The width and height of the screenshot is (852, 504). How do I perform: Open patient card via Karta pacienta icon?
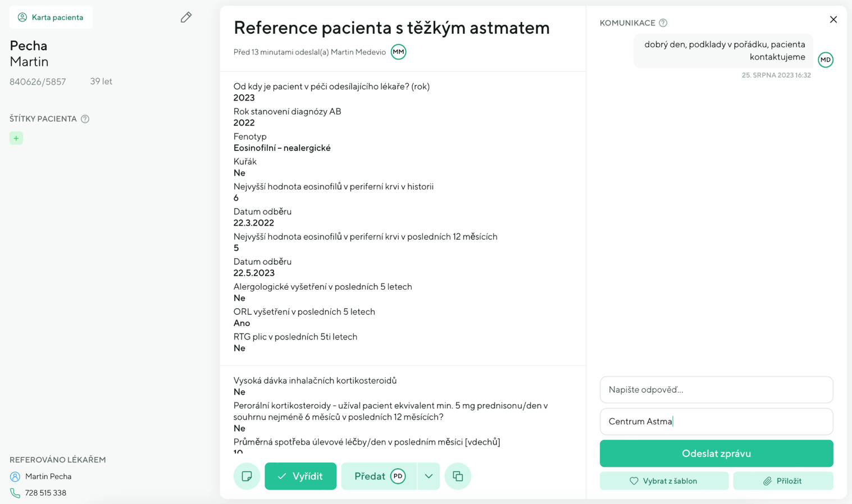pos(21,17)
